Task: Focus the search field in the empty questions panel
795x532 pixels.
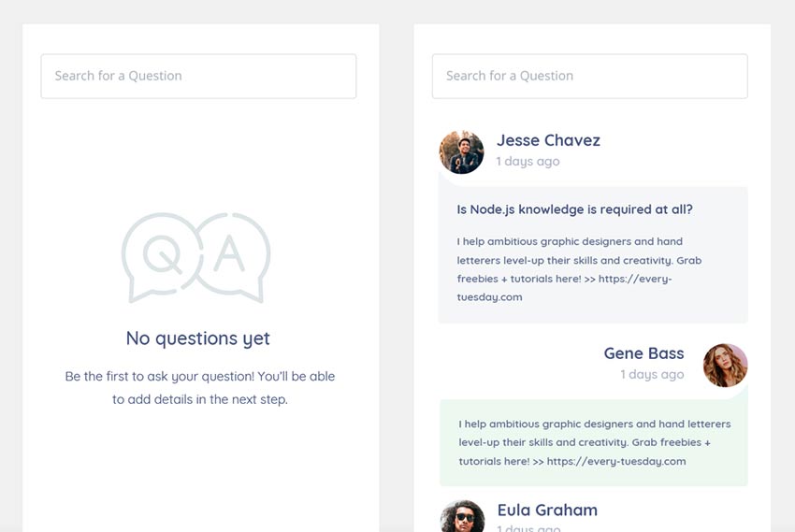Action: click(x=198, y=76)
